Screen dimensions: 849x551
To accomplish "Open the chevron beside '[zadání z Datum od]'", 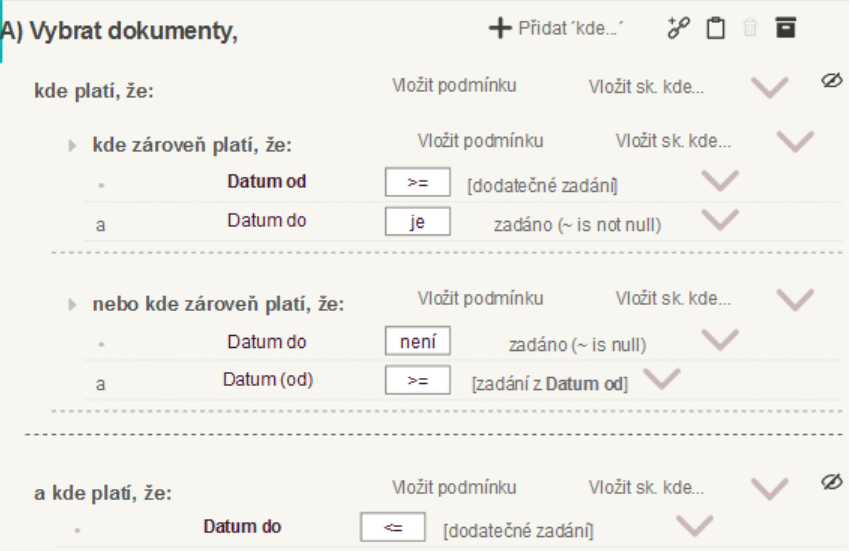I will pos(662,380).
